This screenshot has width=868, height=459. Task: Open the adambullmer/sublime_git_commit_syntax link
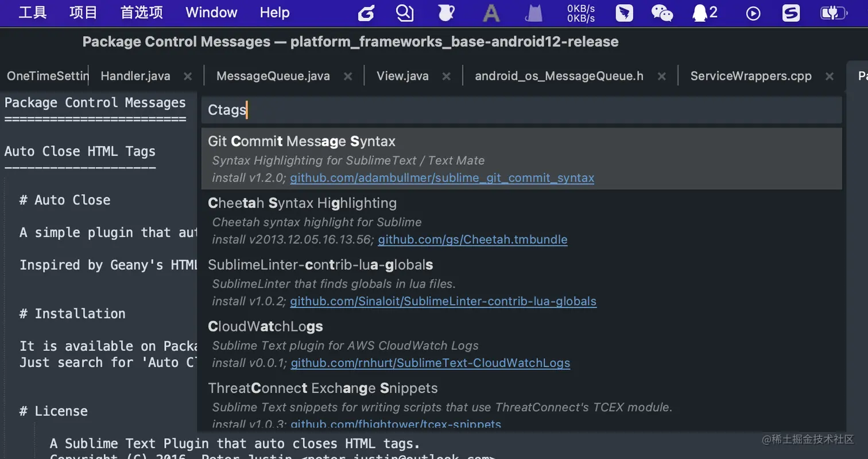pyautogui.click(x=442, y=178)
